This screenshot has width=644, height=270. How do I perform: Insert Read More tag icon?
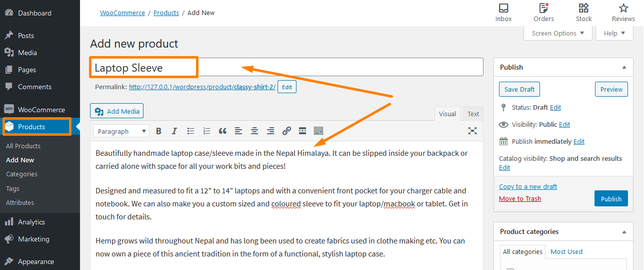302,131
